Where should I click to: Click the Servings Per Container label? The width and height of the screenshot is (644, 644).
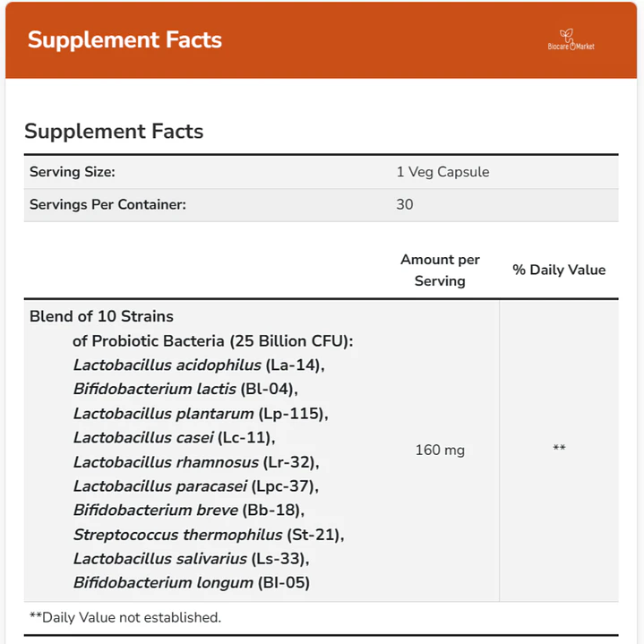click(107, 204)
